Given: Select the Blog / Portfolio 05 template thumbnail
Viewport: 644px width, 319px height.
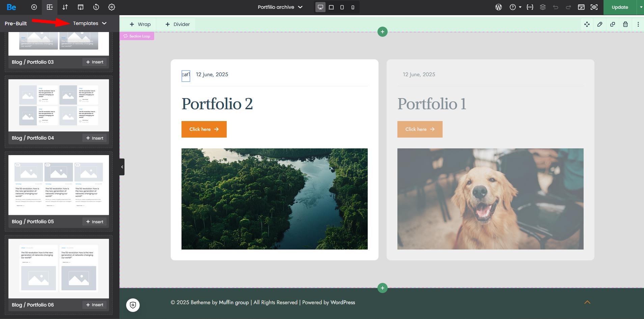Looking at the screenshot, I should pos(59,185).
